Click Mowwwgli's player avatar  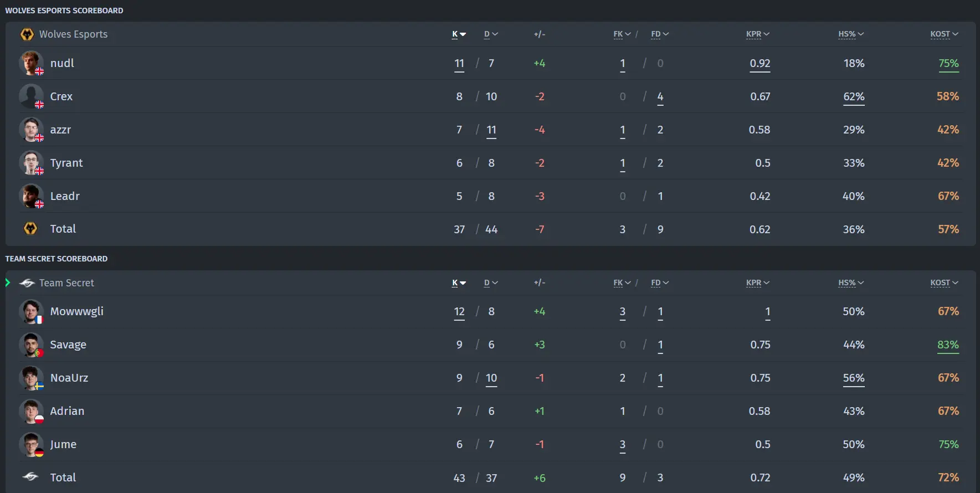click(x=31, y=311)
